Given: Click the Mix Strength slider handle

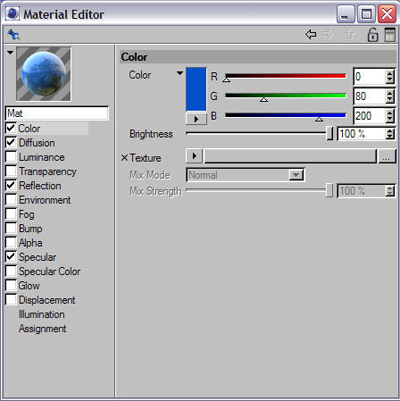Looking at the screenshot, I should pyautogui.click(x=330, y=191).
